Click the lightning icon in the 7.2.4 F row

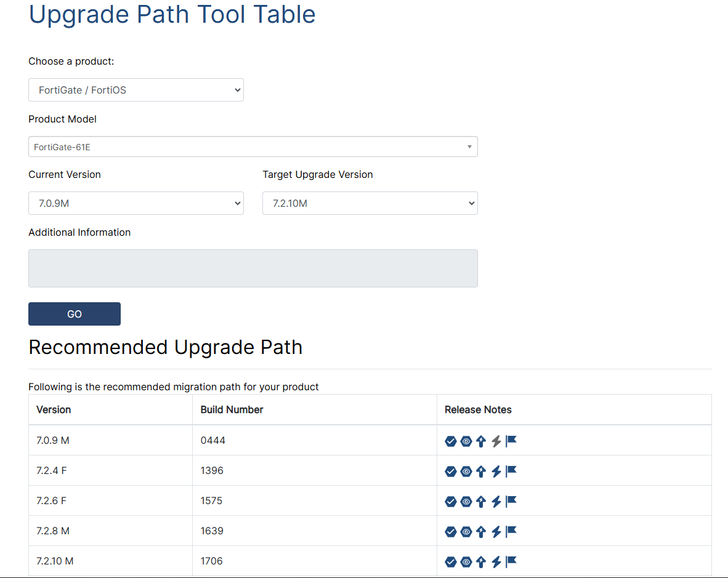click(x=496, y=472)
